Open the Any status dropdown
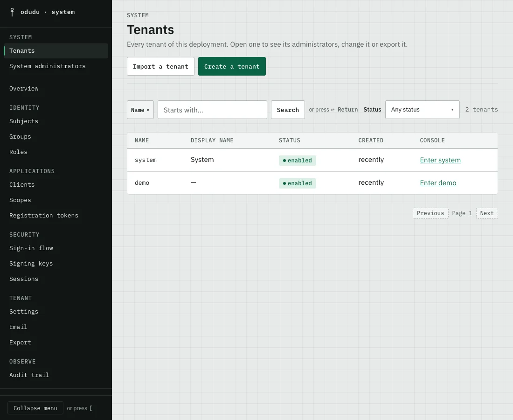The width and height of the screenshot is (513, 420). click(423, 110)
